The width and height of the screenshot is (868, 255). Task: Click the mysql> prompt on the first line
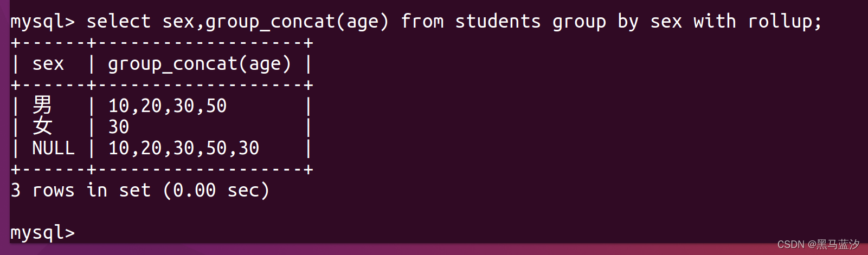point(43,22)
